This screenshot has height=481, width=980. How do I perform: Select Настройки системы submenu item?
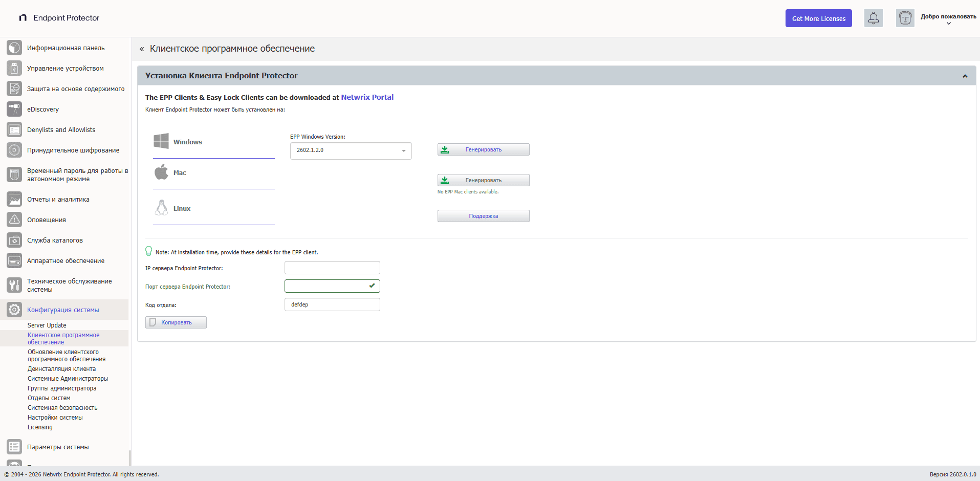coord(55,417)
